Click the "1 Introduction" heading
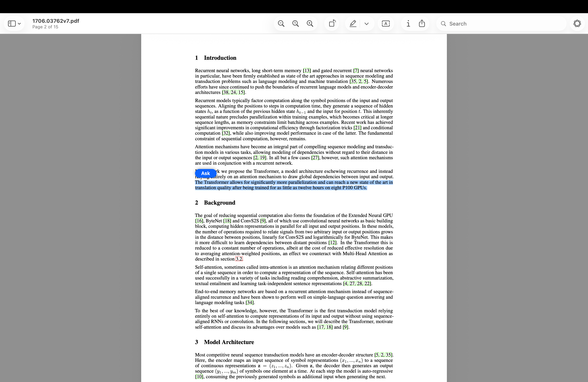Viewport: 588px width, 382px height. click(216, 58)
